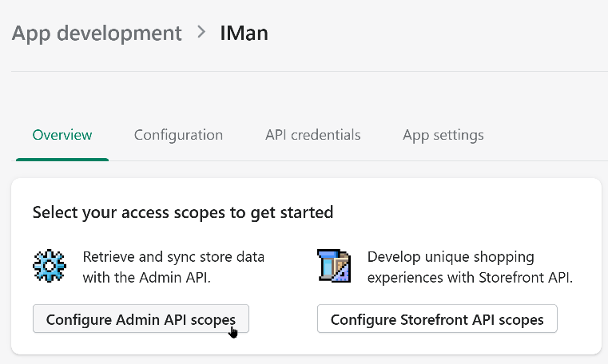Viewport: 608px width, 364px height.
Task: Click the IMan app name title
Action: 244,34
